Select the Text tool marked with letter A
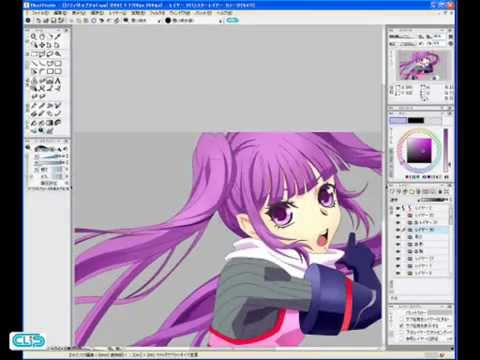The width and height of the screenshot is (480, 360). tap(58, 81)
